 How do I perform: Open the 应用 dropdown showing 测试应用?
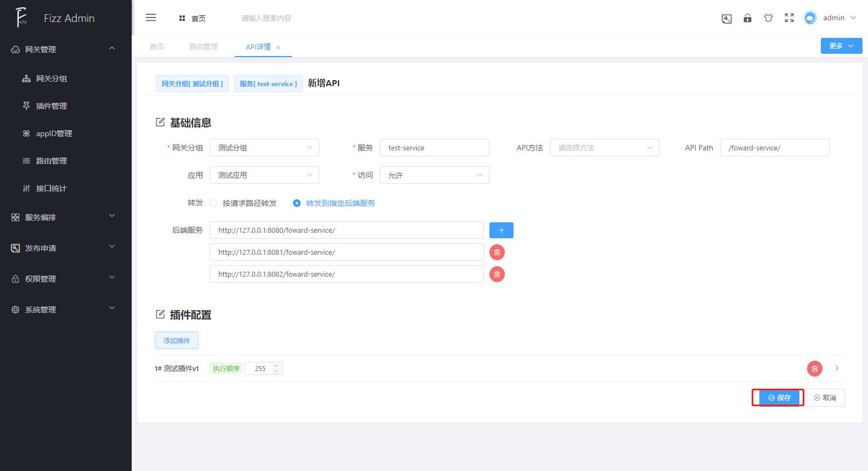point(264,175)
